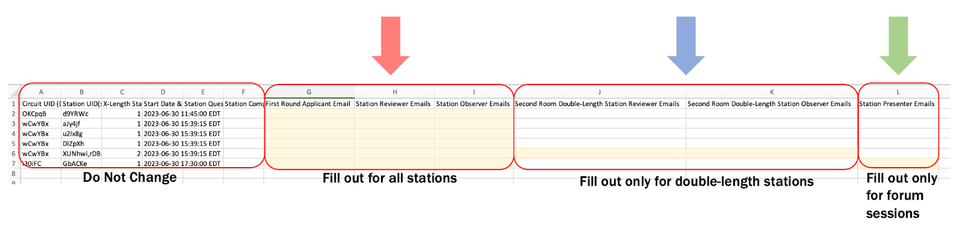Viewport: 980px width, 235px height.
Task: Click the 'DlZpXh' cell
Action: 81,144
